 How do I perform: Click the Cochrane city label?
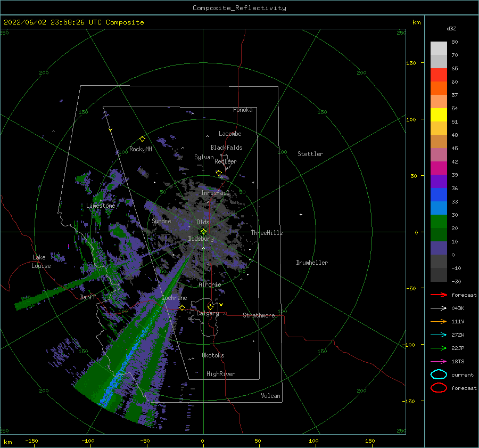(174, 298)
